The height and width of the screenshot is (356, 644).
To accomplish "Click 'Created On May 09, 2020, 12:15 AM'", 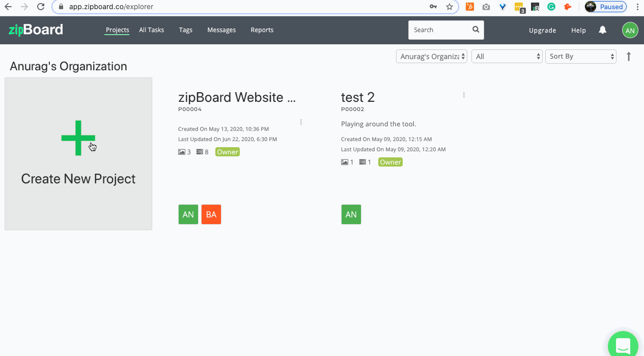I will [x=386, y=139].
